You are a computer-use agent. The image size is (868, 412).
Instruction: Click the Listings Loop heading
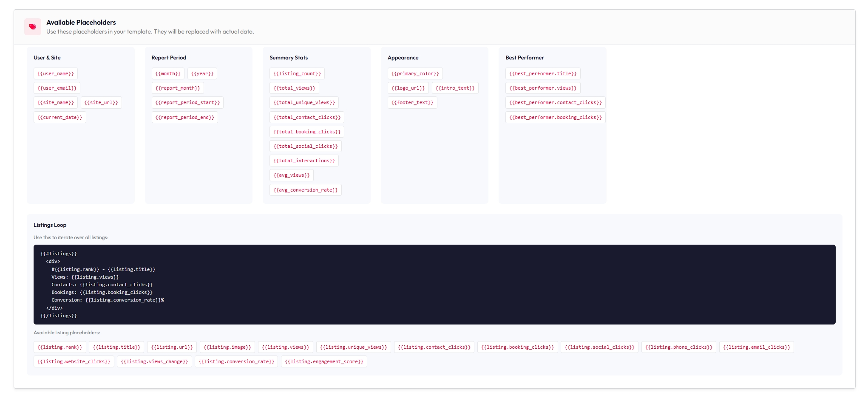(x=50, y=225)
